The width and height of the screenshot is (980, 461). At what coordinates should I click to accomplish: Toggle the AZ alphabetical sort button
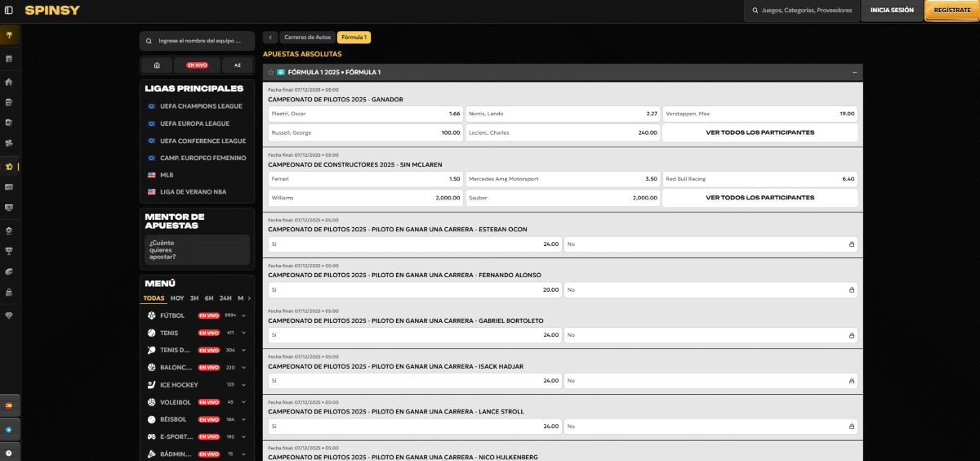(238, 65)
